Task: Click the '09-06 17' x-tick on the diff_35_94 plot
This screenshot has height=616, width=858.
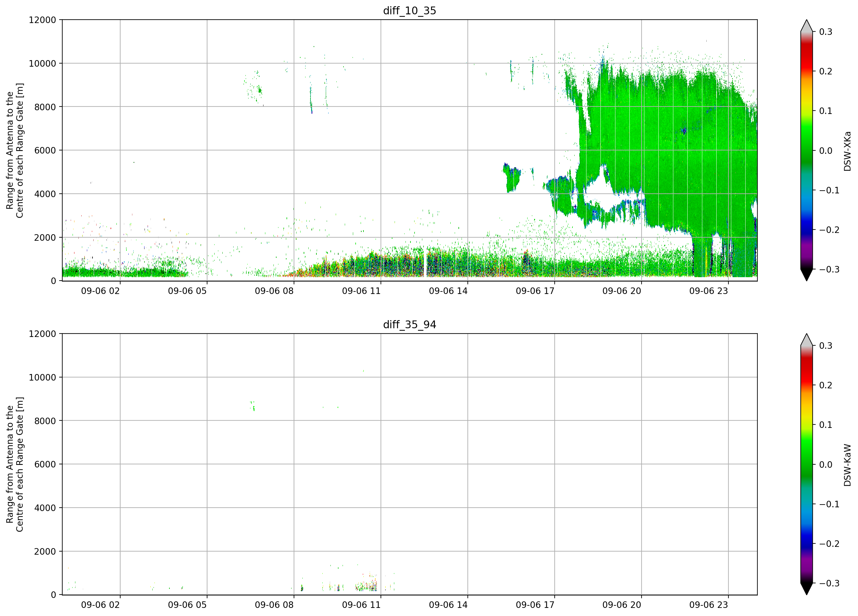Action: tap(535, 605)
